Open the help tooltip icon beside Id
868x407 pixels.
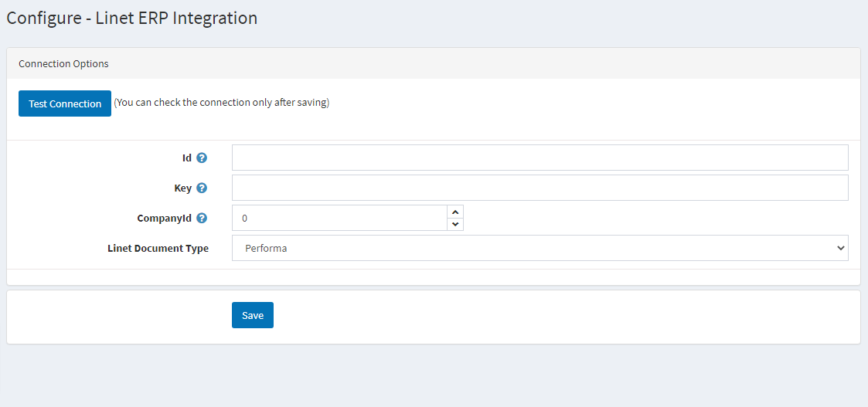click(202, 158)
